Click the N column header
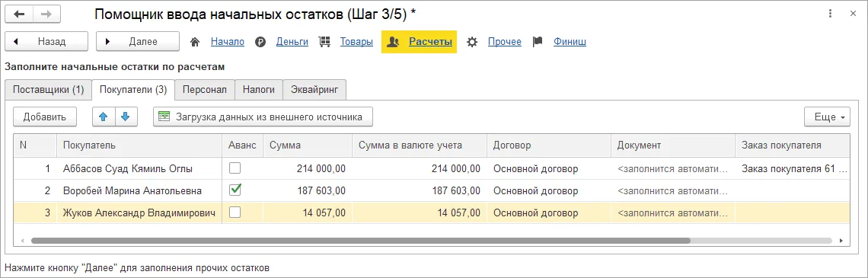 coord(35,145)
